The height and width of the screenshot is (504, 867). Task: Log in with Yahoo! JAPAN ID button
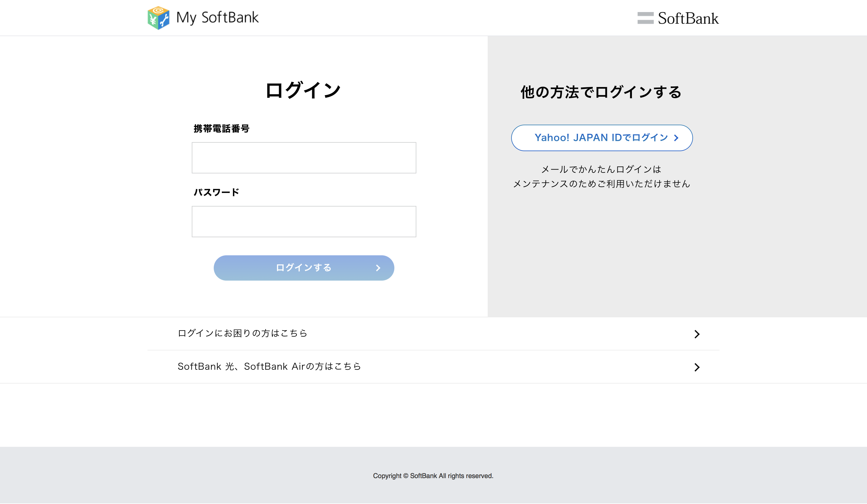[602, 138]
